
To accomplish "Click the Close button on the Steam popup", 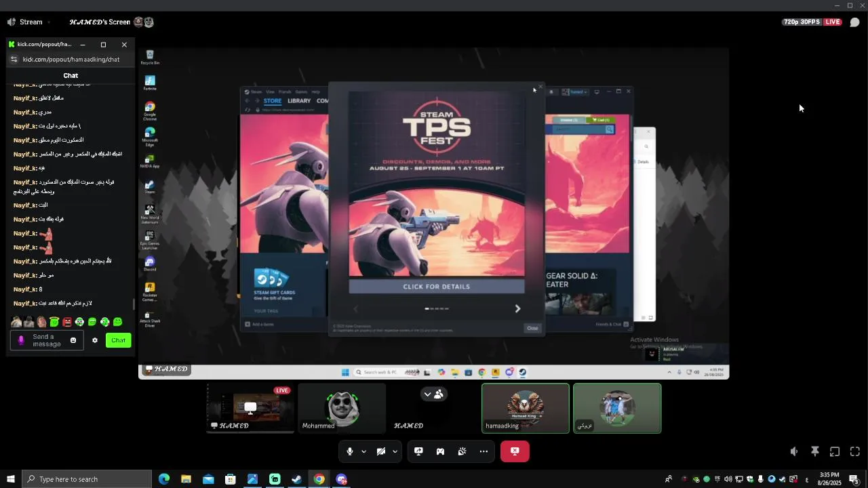I will (x=532, y=328).
